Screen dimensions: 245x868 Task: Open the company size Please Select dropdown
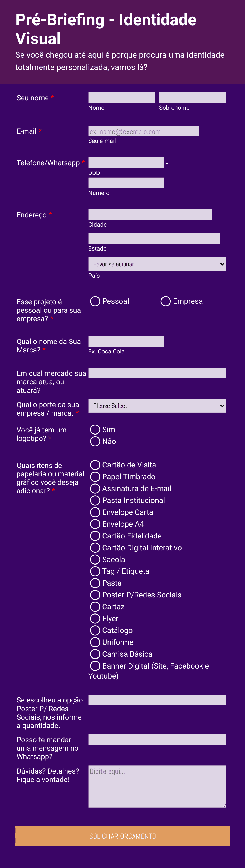(x=157, y=406)
